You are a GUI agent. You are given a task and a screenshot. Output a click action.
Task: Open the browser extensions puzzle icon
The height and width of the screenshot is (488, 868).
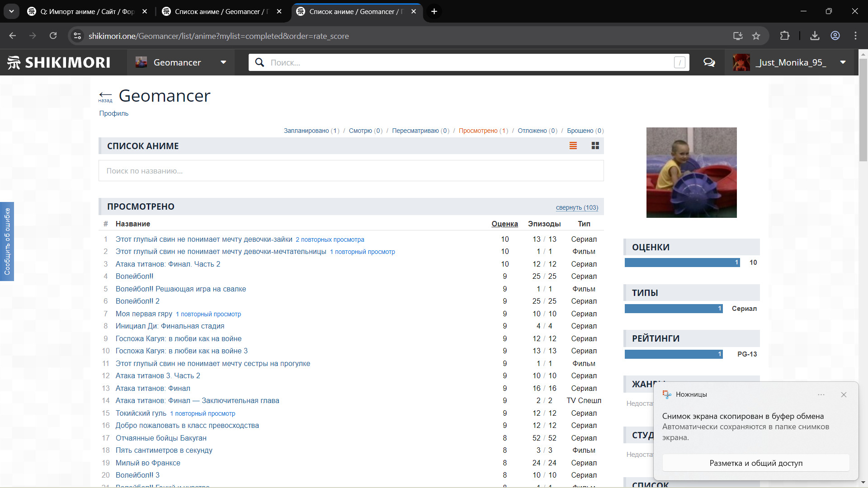[x=785, y=36]
